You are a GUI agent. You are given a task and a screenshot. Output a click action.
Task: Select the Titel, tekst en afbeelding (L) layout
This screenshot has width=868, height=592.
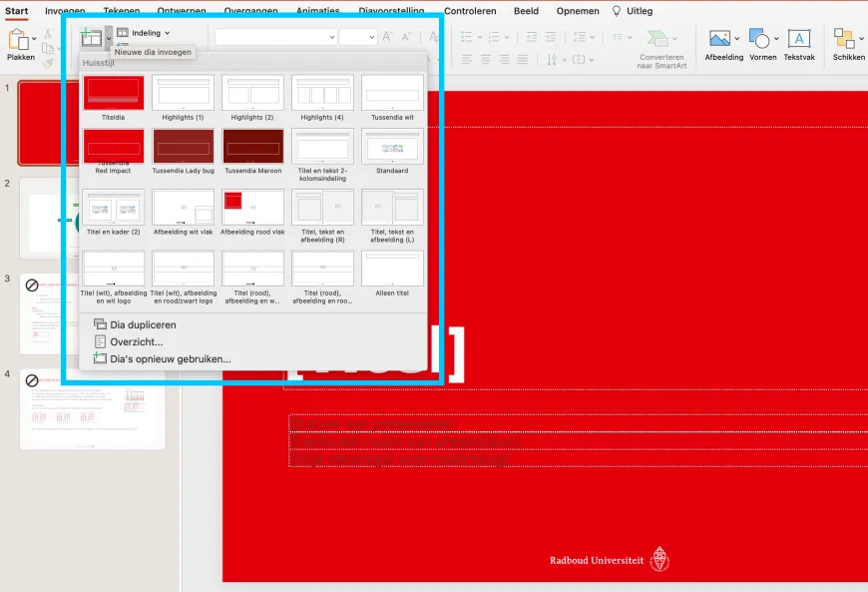pyautogui.click(x=392, y=207)
